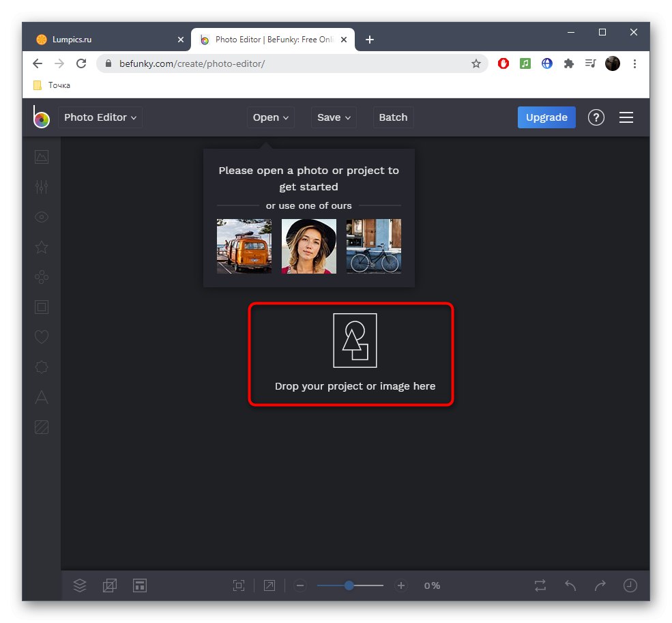Click the layout grid icon in bottom bar
Viewport: 672px width, 623px height.
(140, 585)
